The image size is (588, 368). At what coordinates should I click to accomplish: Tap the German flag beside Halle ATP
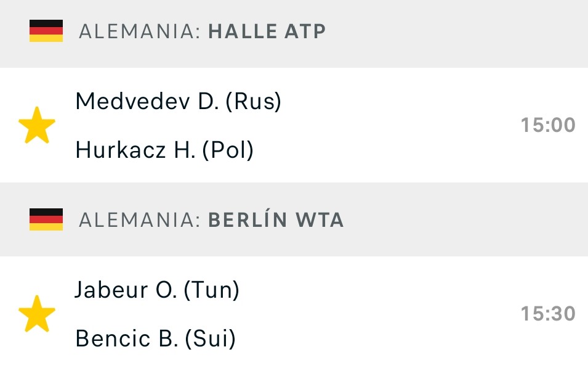[46, 31]
